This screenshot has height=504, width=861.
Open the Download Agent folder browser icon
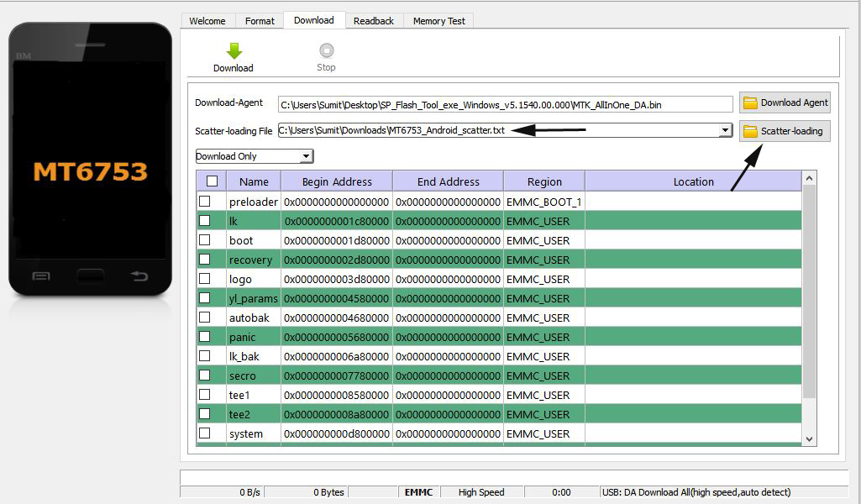(x=752, y=102)
